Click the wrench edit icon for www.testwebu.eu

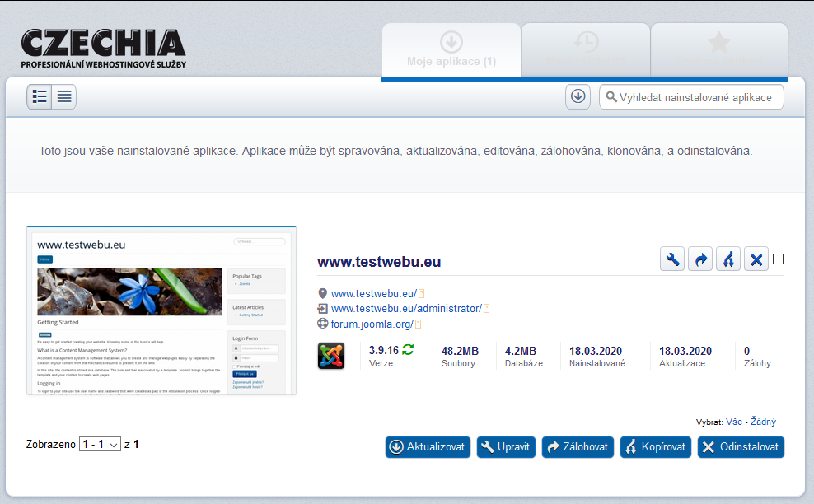[x=673, y=259]
